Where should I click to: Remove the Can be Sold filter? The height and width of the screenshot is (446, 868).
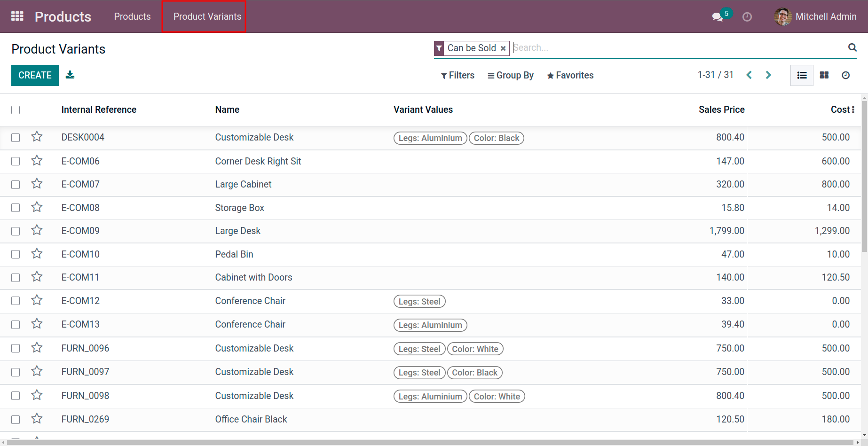(503, 48)
